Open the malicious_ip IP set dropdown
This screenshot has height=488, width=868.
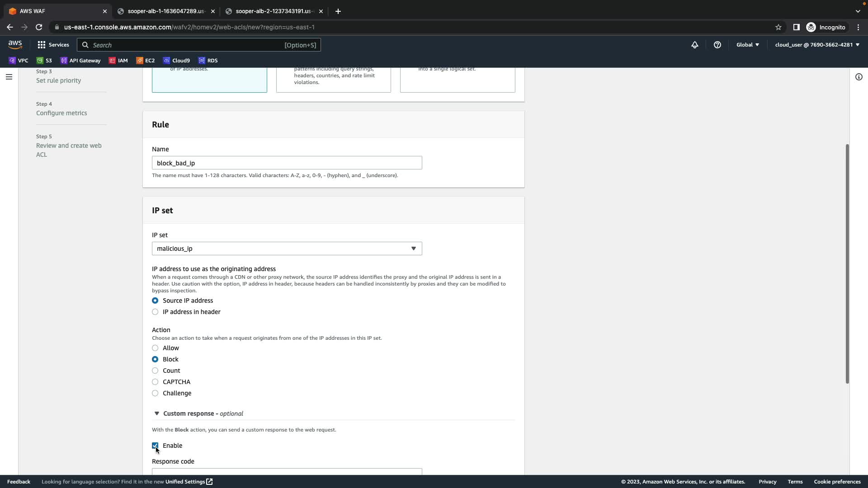[287, 249]
